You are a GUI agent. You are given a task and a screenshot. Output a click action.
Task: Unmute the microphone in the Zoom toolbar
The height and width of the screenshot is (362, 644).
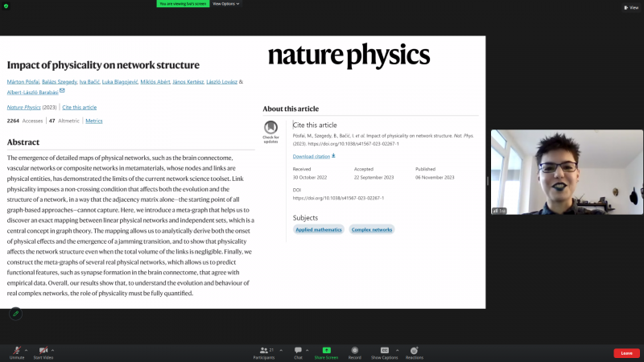[17, 352]
